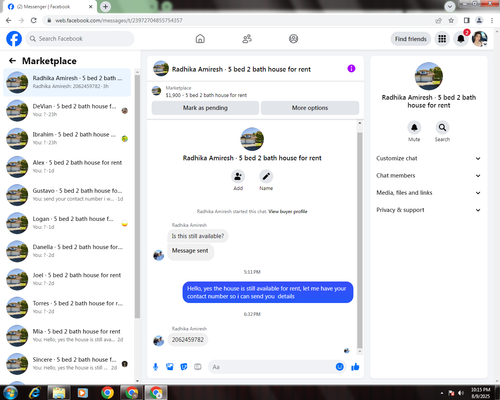This screenshot has width=500, height=400.
Task: Open Chrome tab search dropdown arrow
Action: tap(450, 6)
